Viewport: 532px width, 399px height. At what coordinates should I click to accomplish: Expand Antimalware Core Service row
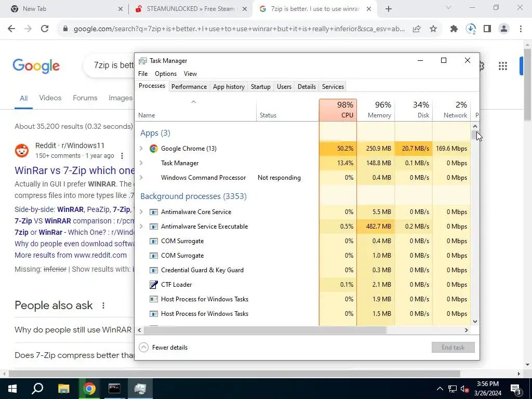coord(141,212)
